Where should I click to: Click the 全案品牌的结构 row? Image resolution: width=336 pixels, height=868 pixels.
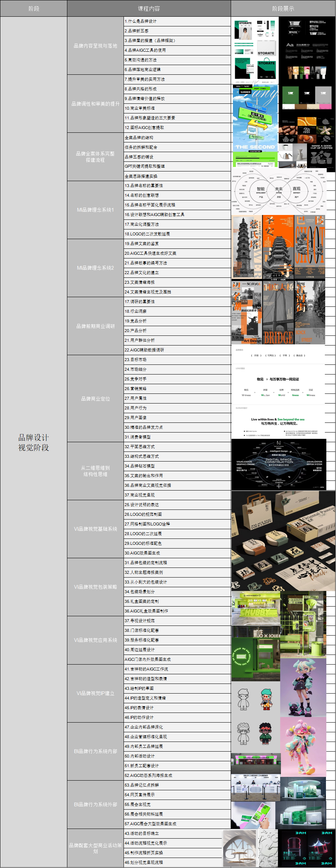click(x=177, y=138)
